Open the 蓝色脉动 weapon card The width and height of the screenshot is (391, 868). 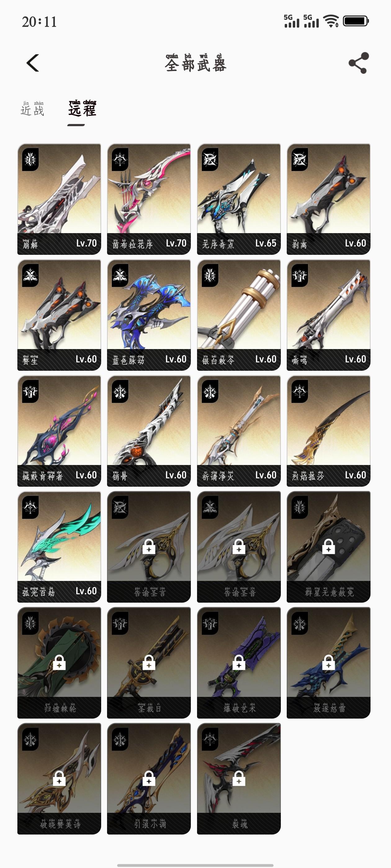pos(149,315)
